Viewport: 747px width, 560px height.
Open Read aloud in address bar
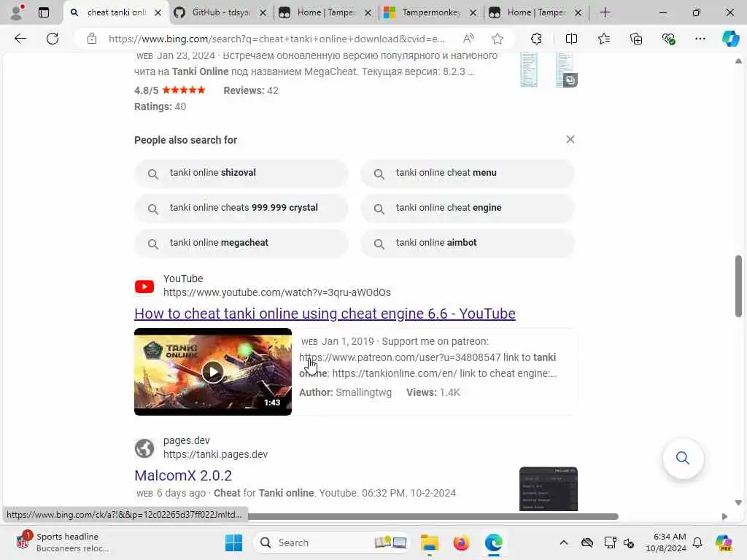[x=469, y=39]
